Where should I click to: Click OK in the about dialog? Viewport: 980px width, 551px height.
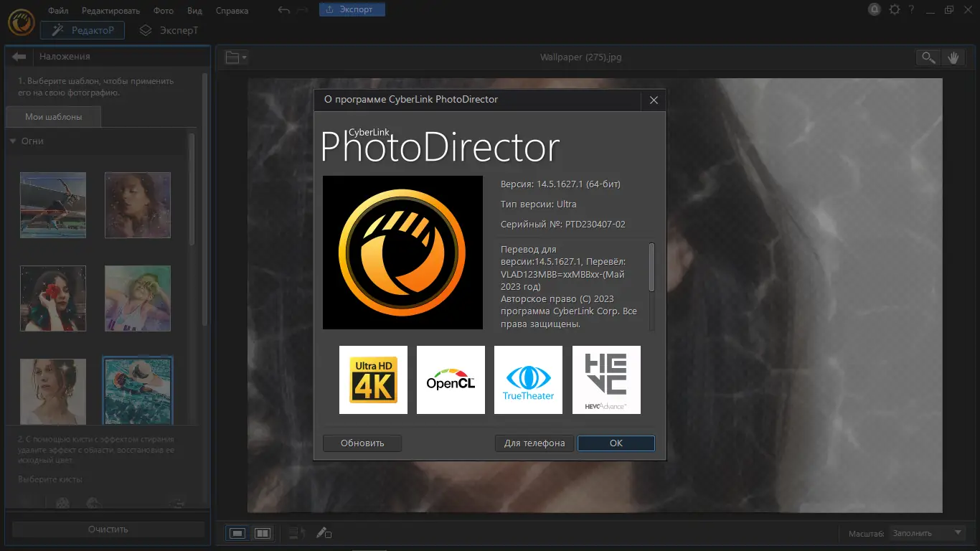616,443
